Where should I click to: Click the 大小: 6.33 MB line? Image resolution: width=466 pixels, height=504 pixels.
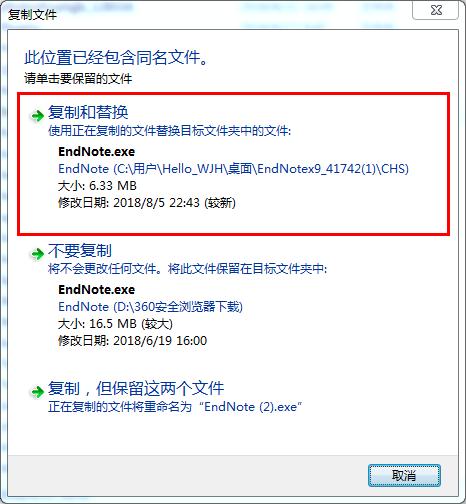(97, 186)
